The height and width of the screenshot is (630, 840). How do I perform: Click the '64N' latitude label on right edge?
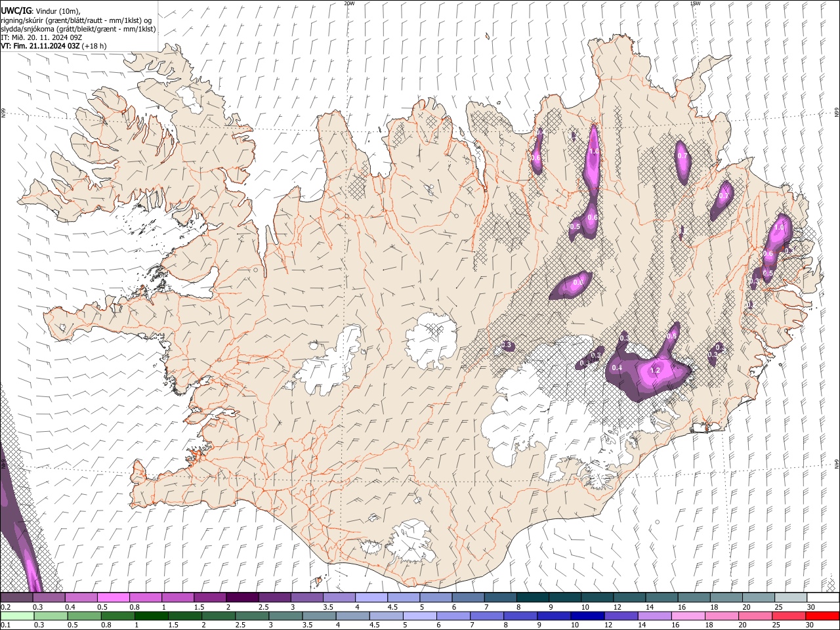tap(837, 463)
